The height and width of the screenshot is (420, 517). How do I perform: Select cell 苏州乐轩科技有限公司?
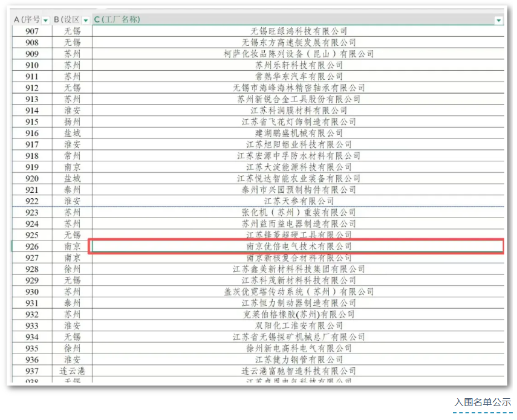click(298, 65)
